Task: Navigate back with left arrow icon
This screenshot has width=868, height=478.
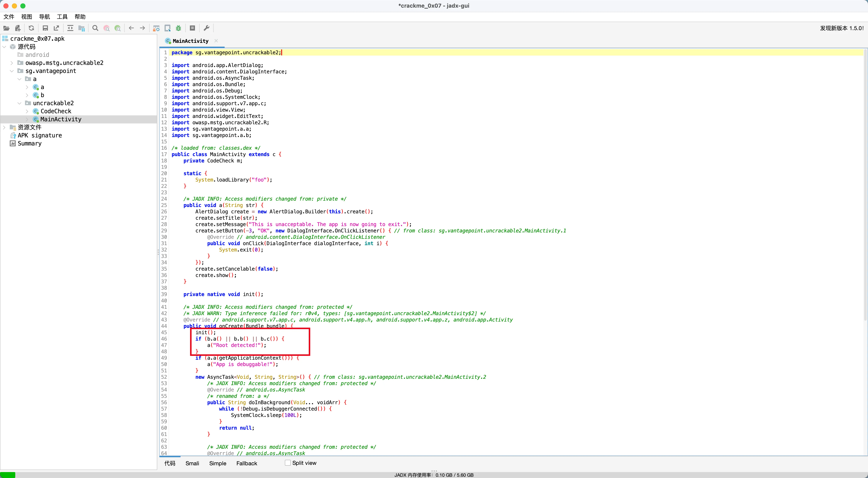Action: (x=131, y=28)
